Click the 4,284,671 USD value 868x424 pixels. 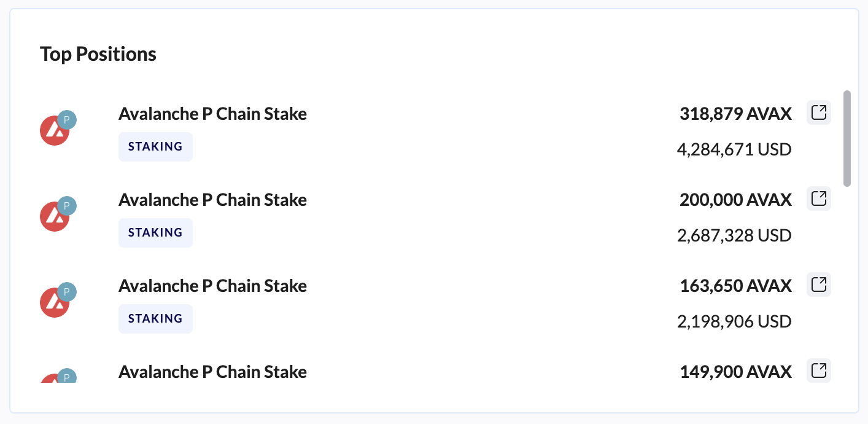[x=734, y=149]
